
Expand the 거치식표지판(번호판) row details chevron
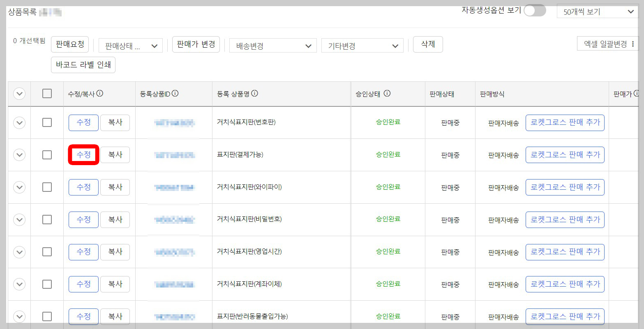coord(19,122)
